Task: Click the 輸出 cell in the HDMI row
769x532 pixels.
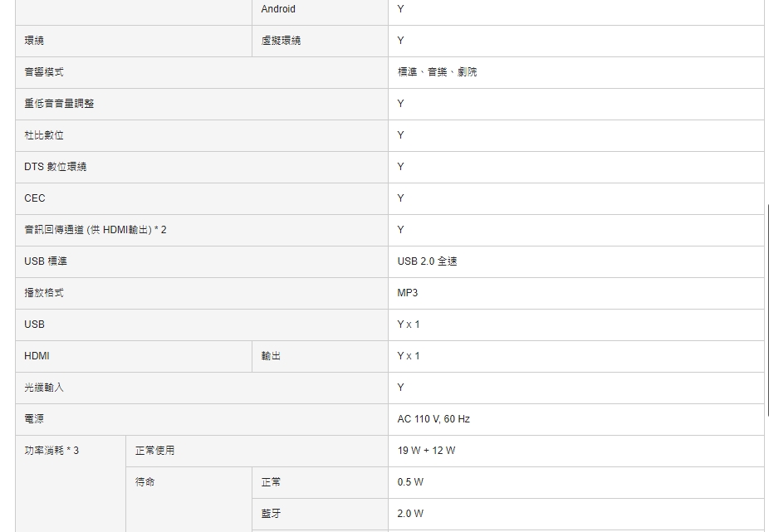Action: click(x=271, y=356)
